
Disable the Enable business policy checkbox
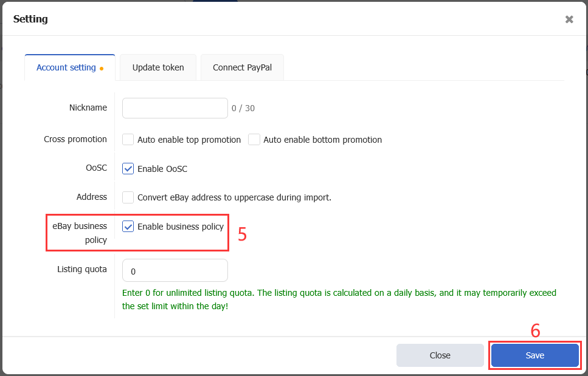click(x=128, y=227)
